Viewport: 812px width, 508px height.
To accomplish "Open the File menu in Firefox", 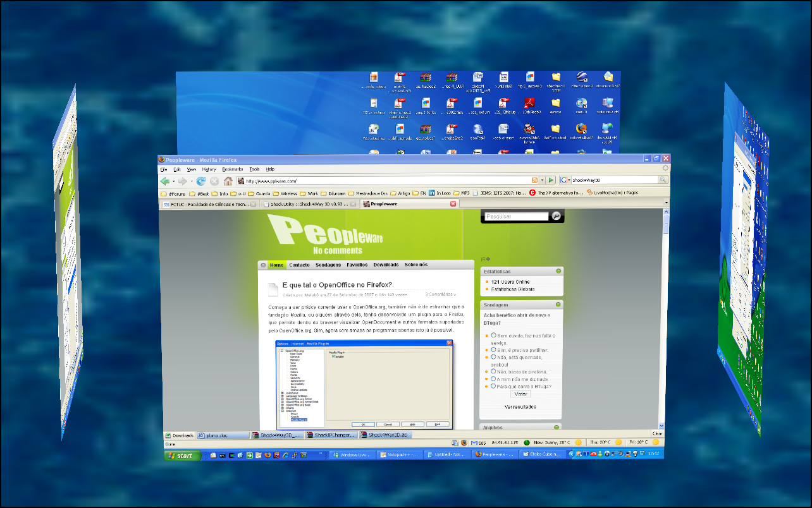I will click(163, 169).
